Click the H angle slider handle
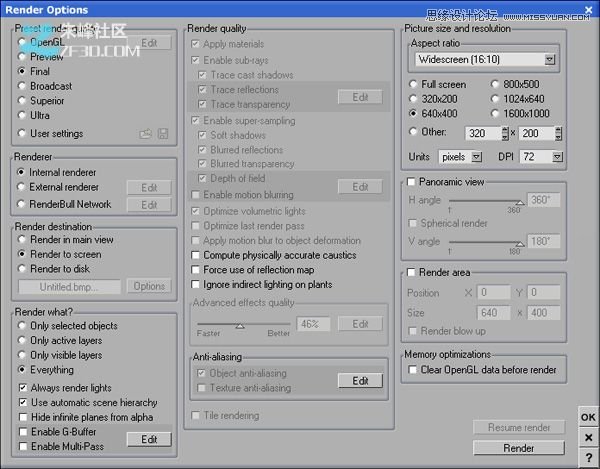 pos(520,202)
